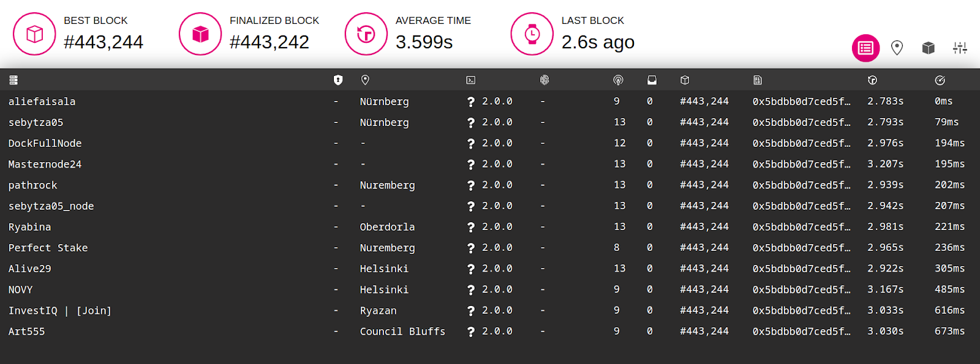The width and height of the screenshot is (980, 364).
Task: Switch to the node list view
Action: 865,48
